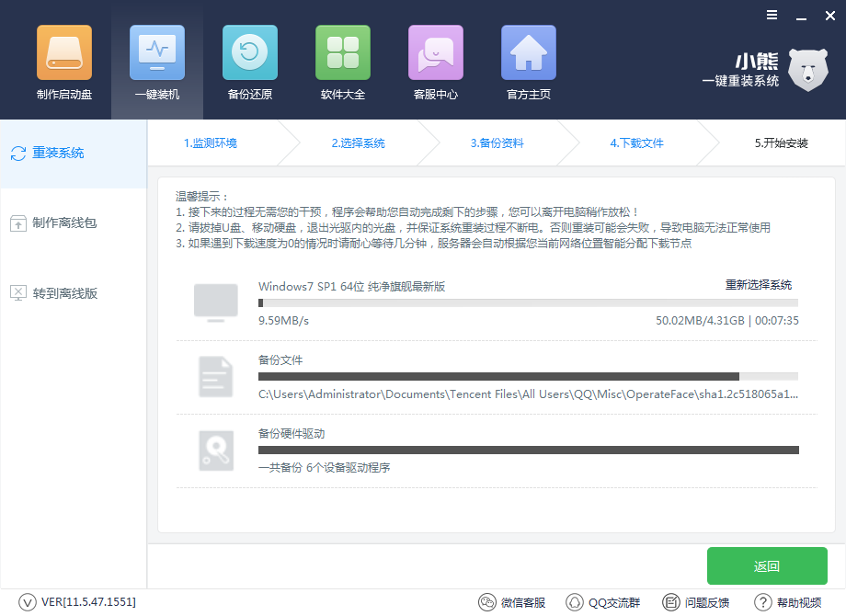846x616 pixels.
Task: Click 一共备份 6个设备驱动程序 text
Action: coord(325,468)
